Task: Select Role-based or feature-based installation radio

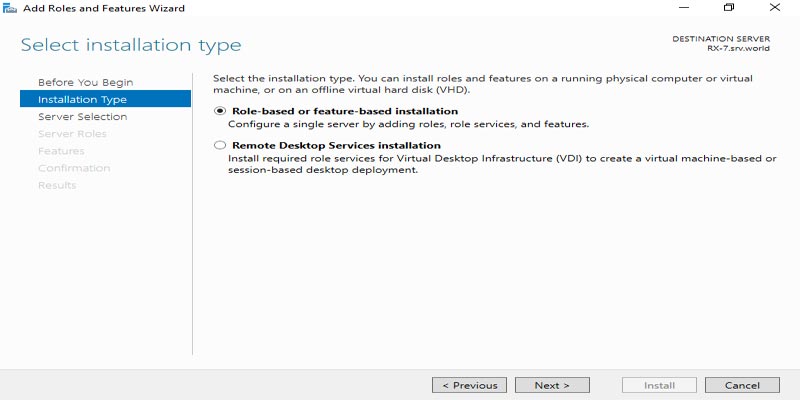Action: pyautogui.click(x=220, y=111)
